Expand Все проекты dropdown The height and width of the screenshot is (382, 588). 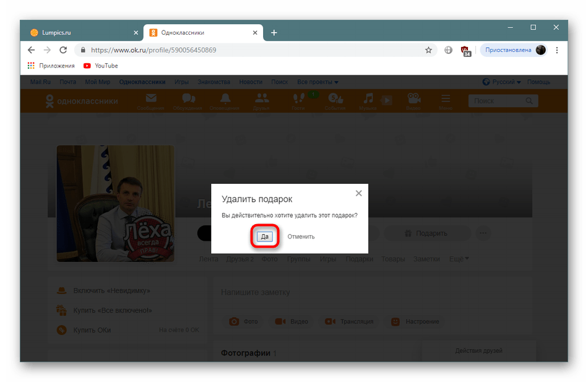click(x=318, y=82)
